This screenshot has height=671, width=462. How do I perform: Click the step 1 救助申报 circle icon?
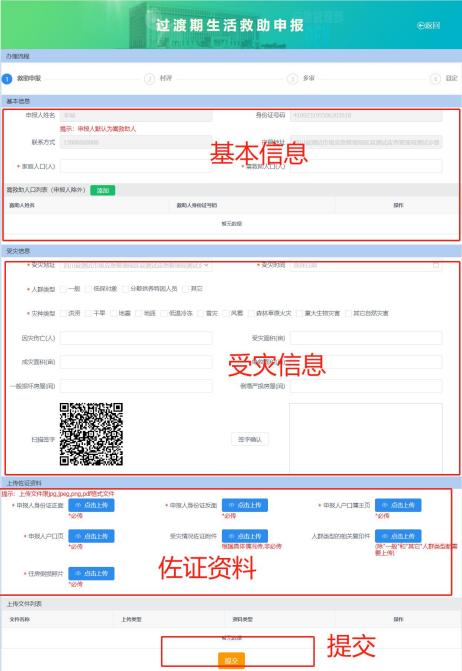(7, 79)
